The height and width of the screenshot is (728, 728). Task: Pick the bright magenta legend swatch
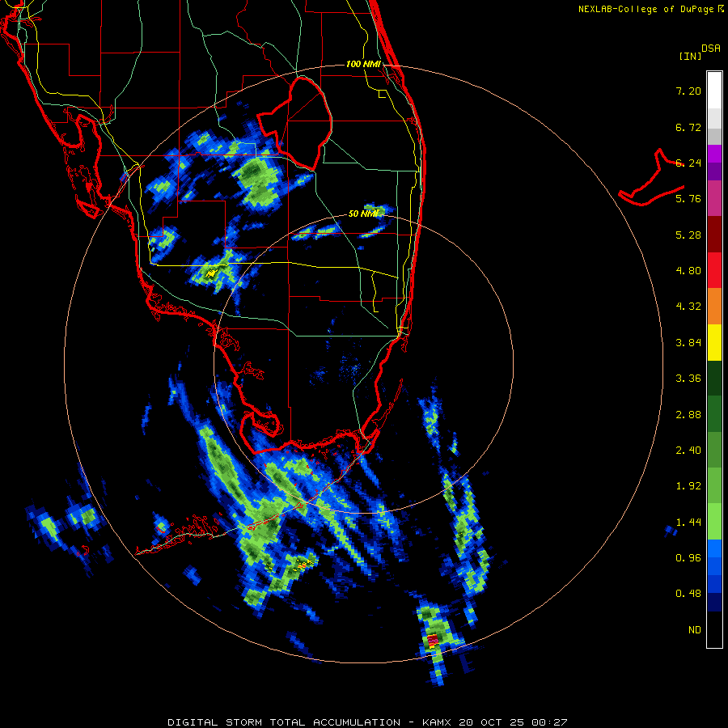(x=714, y=154)
